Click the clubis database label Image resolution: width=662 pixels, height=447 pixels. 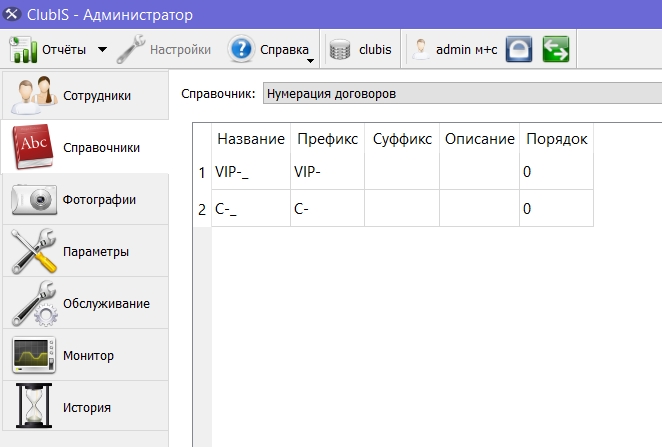tap(375, 50)
